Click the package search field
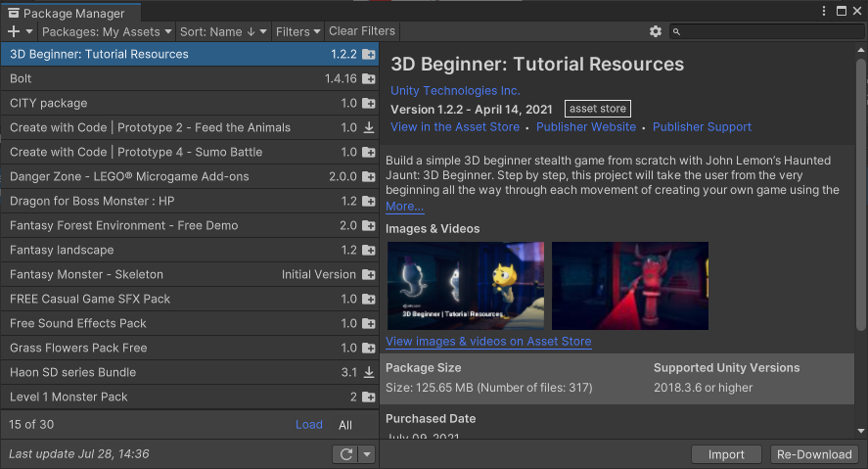 point(766,31)
